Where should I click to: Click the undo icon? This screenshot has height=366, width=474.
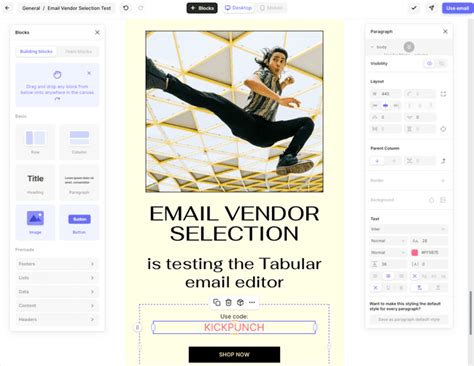126,8
